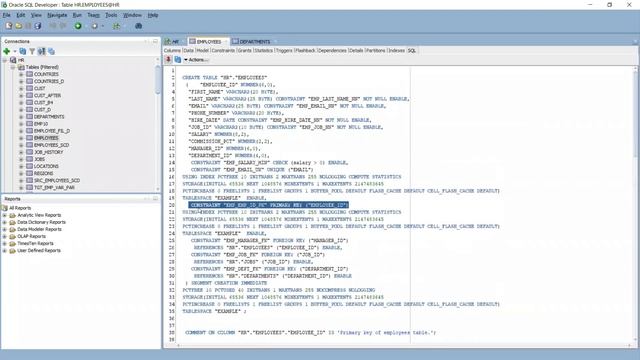This screenshot has height=360, width=640.
Task: Add new connection with green plus icon
Action: click(7, 51)
